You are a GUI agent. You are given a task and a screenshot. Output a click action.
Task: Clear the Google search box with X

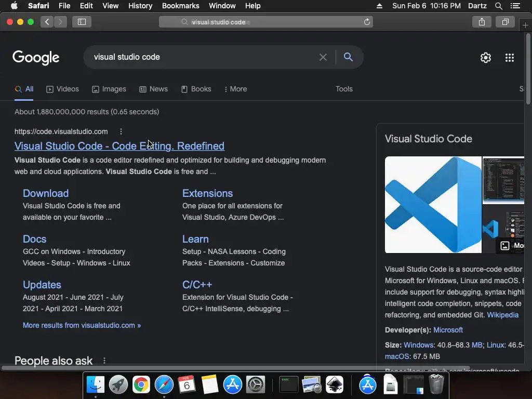[323, 57]
